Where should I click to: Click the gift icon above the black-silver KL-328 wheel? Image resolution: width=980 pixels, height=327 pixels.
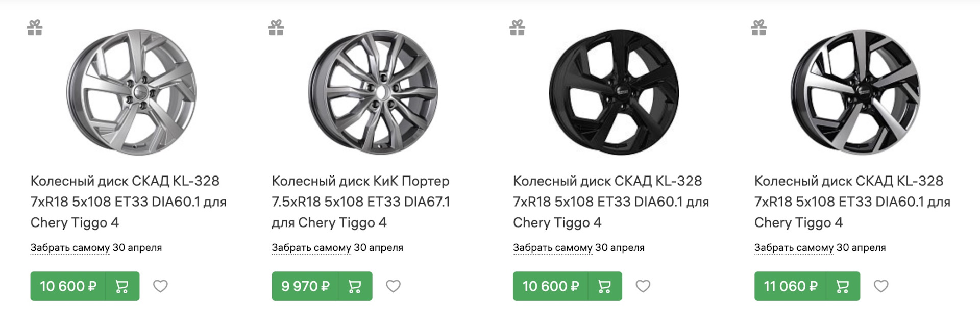tap(758, 28)
